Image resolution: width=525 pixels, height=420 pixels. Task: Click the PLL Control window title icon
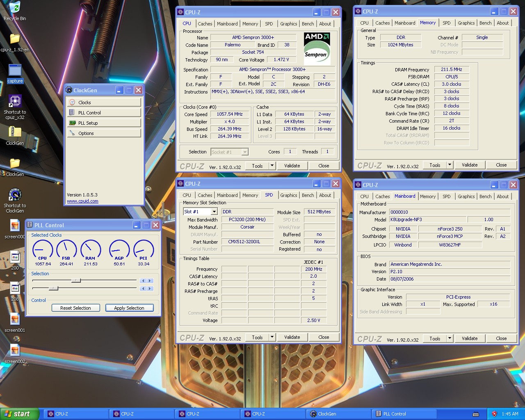point(30,225)
